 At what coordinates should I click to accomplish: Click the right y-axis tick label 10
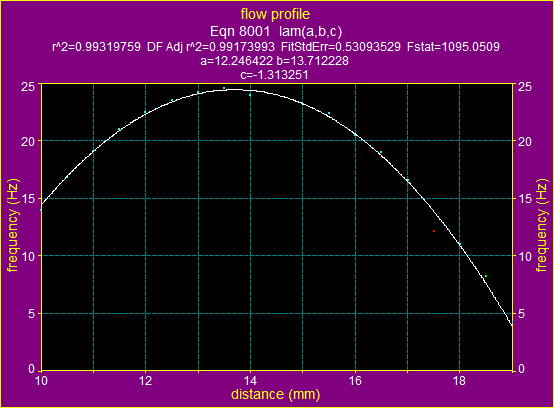(525, 256)
